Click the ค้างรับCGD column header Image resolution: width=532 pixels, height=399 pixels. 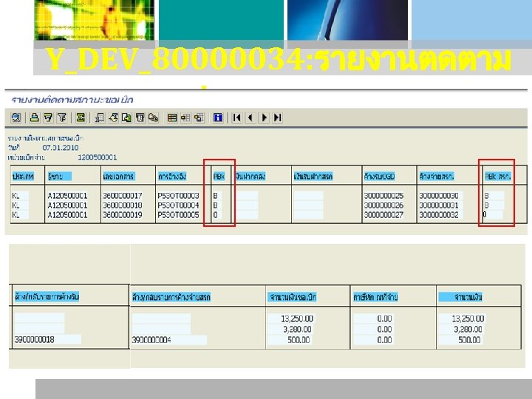(379, 177)
